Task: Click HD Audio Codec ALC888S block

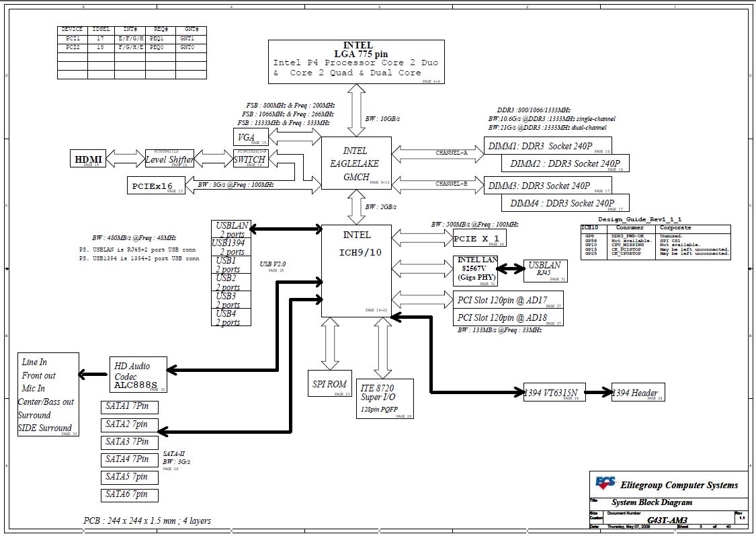Action: (x=137, y=375)
